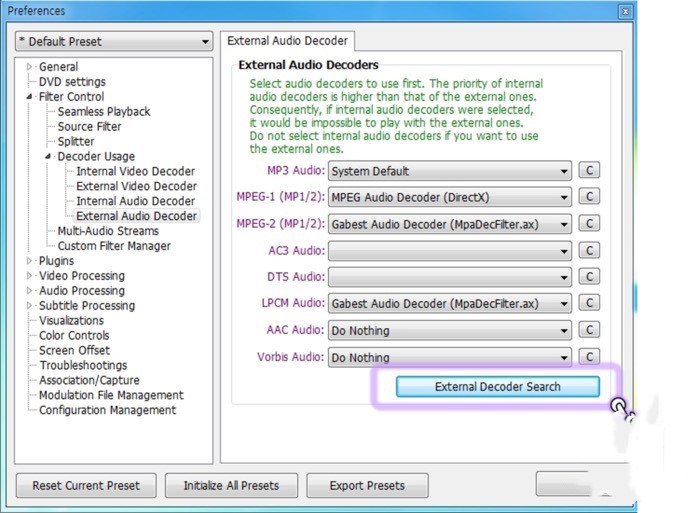
Task: Open the Default Preset dropdown
Action: [x=114, y=42]
